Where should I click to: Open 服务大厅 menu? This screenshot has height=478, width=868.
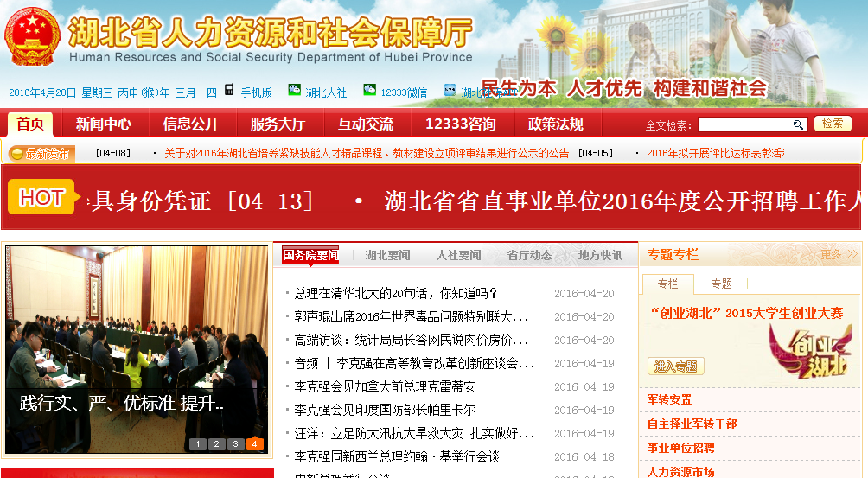(x=278, y=124)
